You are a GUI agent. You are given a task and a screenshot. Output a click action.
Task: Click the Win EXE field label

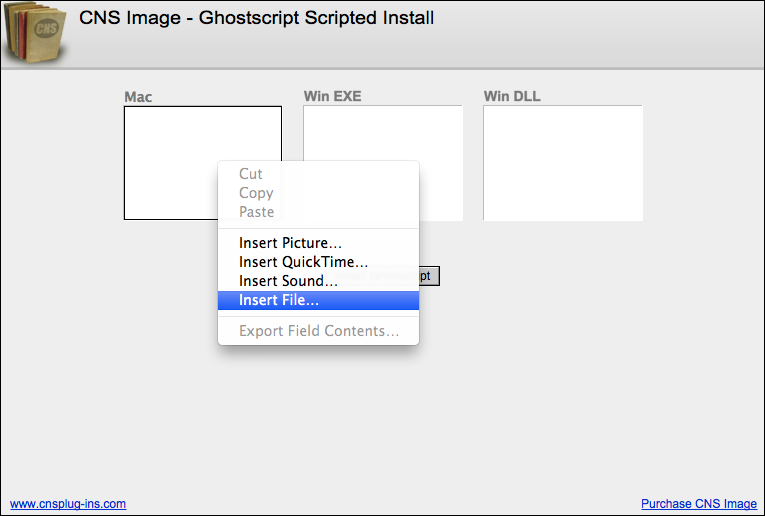coord(332,96)
